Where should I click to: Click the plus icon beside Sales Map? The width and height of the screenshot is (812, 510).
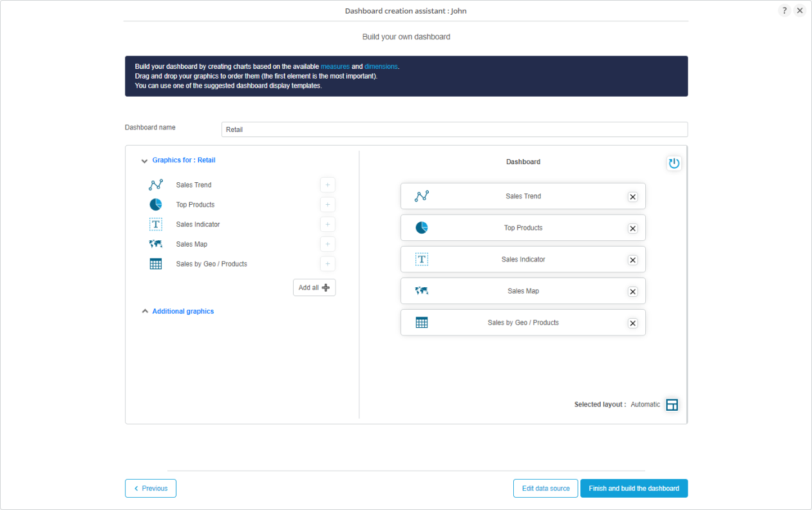click(x=327, y=245)
